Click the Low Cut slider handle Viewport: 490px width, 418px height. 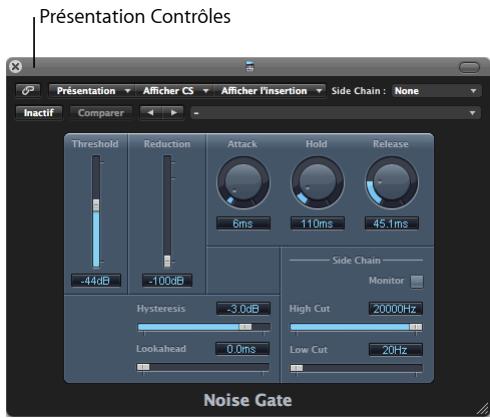coord(297,368)
